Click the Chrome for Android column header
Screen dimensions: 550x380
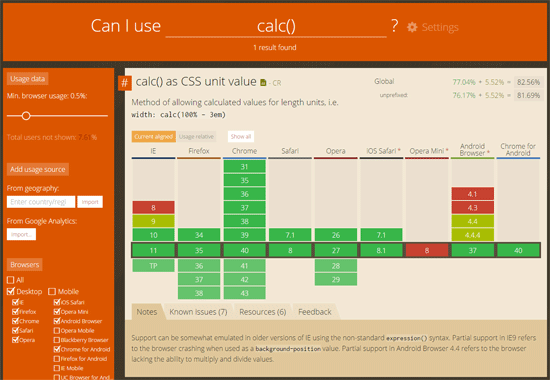[x=518, y=150]
